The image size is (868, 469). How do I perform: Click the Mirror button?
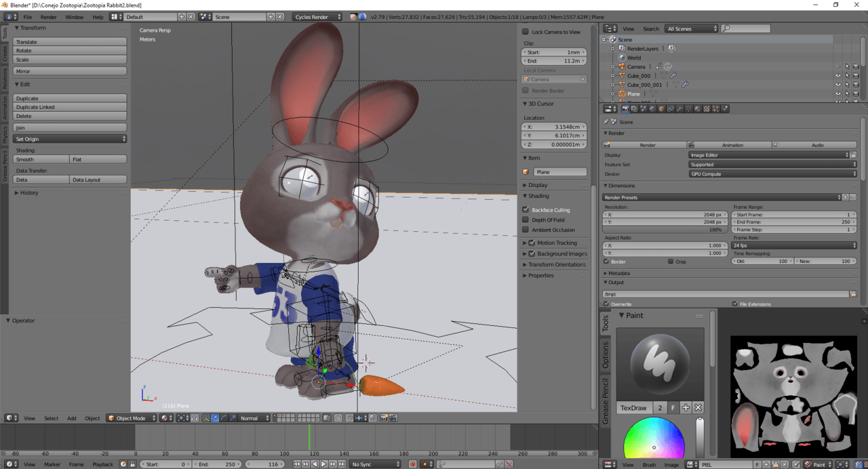point(70,71)
